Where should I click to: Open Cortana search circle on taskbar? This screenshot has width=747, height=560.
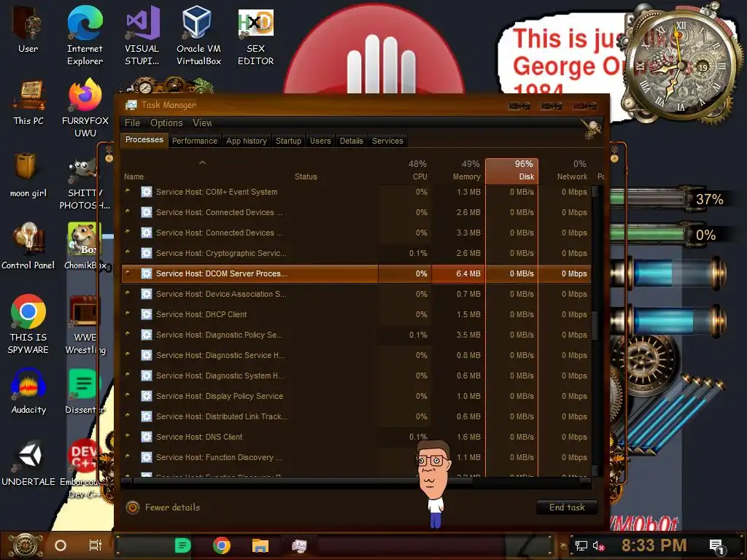point(61,545)
